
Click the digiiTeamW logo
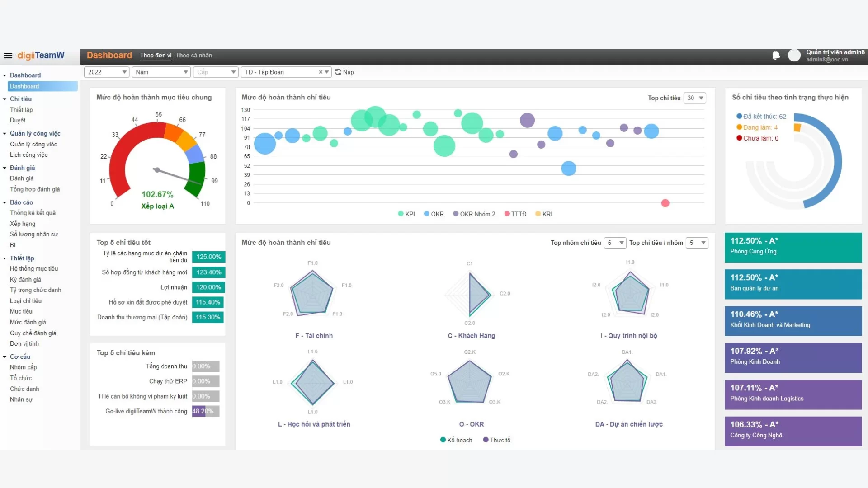click(x=41, y=55)
